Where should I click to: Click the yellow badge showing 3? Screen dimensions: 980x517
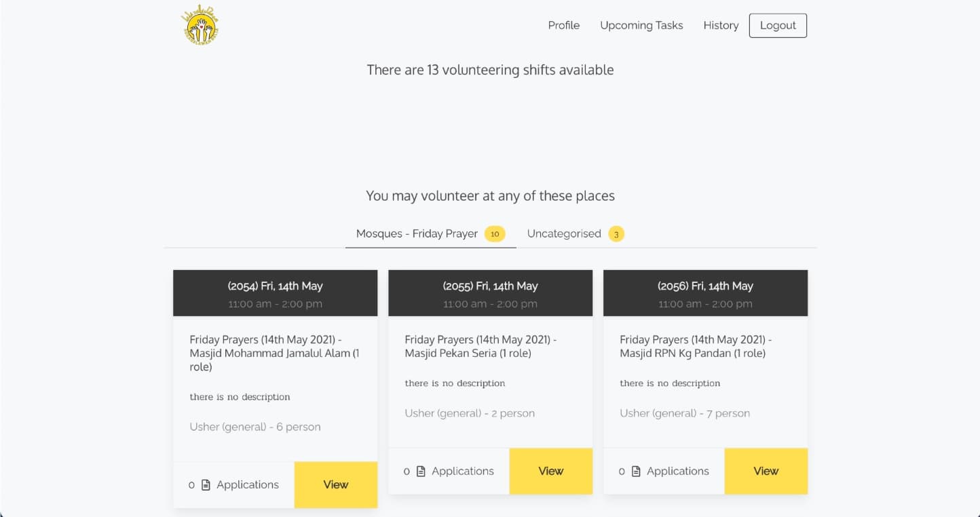(616, 234)
